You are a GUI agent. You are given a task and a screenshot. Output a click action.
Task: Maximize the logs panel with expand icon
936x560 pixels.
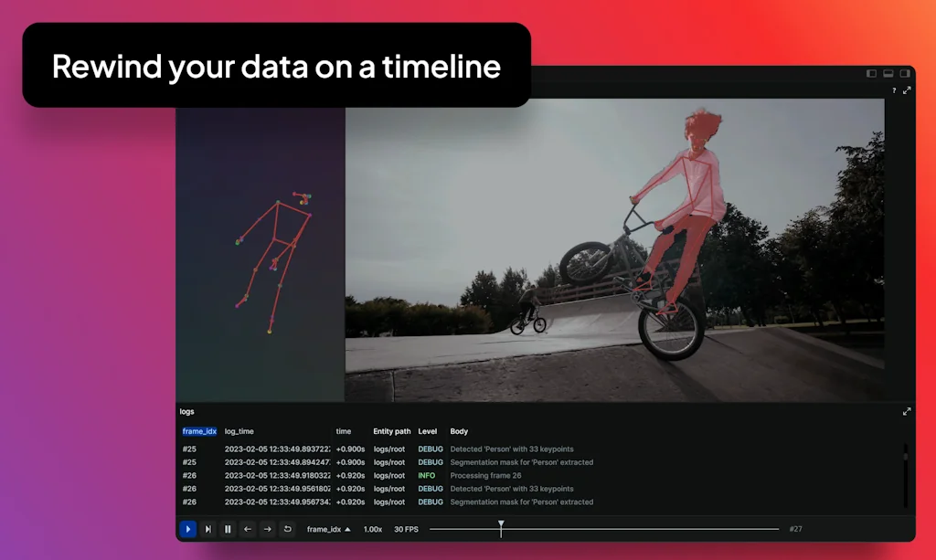(x=907, y=412)
